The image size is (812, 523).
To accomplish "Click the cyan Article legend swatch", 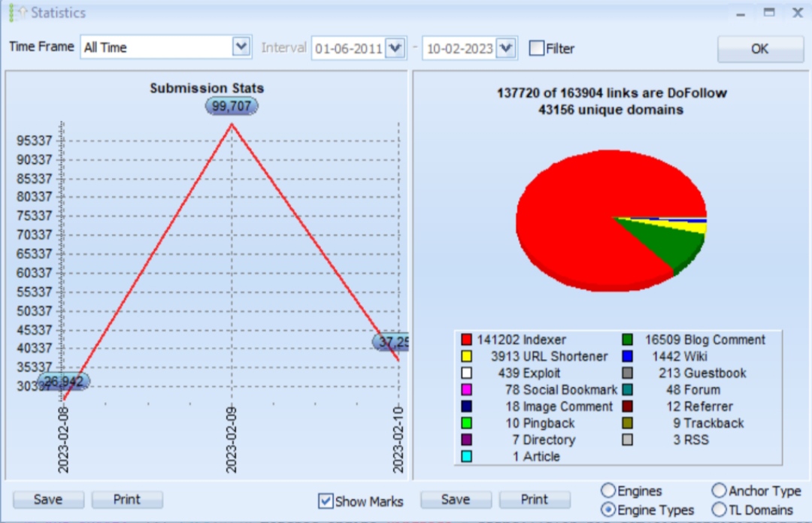I will tap(467, 456).
